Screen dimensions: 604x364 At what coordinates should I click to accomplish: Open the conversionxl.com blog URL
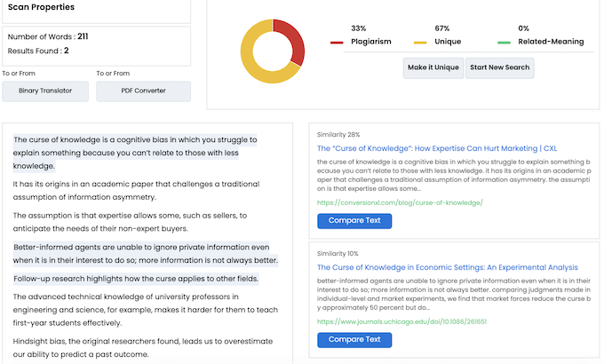coord(400,202)
